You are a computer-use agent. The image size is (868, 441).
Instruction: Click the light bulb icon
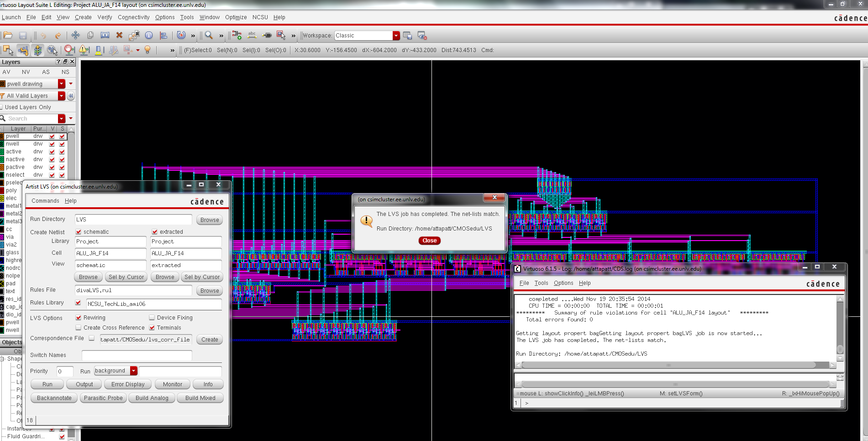pos(147,49)
